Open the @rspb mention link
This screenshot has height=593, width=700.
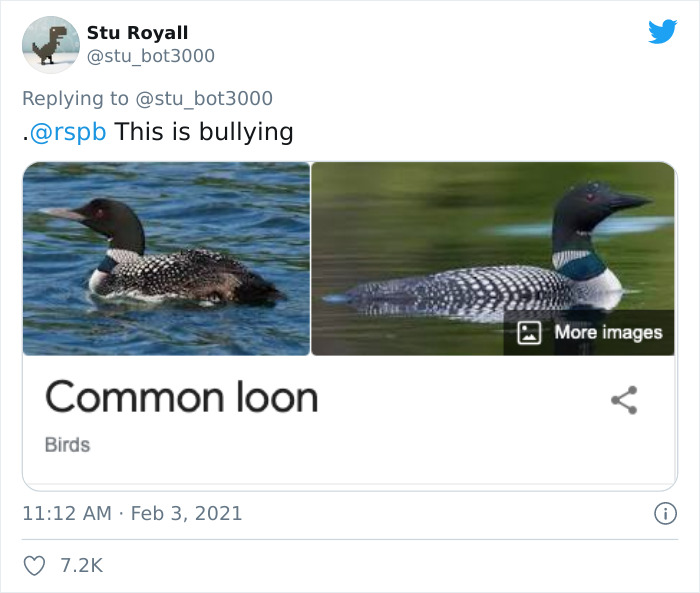[x=68, y=131]
